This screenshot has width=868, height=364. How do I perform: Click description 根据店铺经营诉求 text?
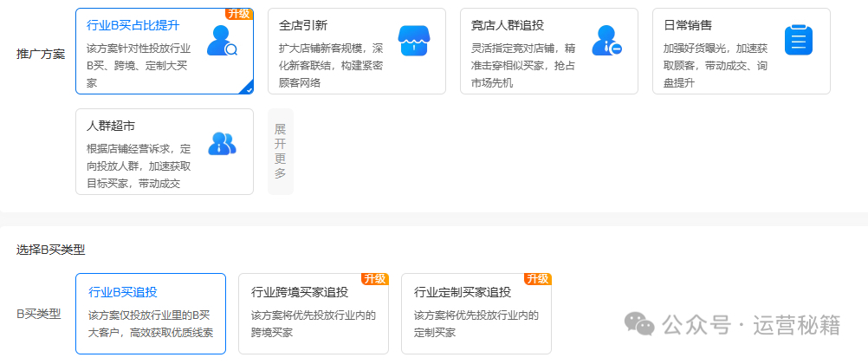139,166
